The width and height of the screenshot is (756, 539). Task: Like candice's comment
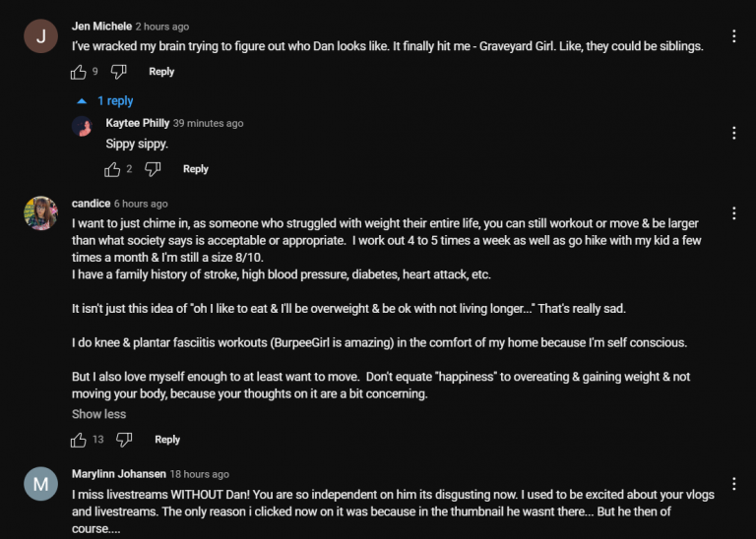point(78,440)
